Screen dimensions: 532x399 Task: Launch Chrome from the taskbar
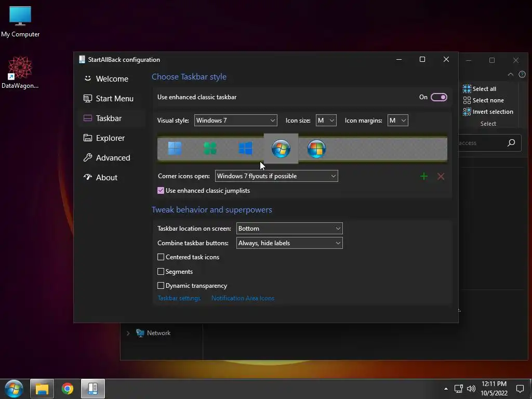[68, 389]
